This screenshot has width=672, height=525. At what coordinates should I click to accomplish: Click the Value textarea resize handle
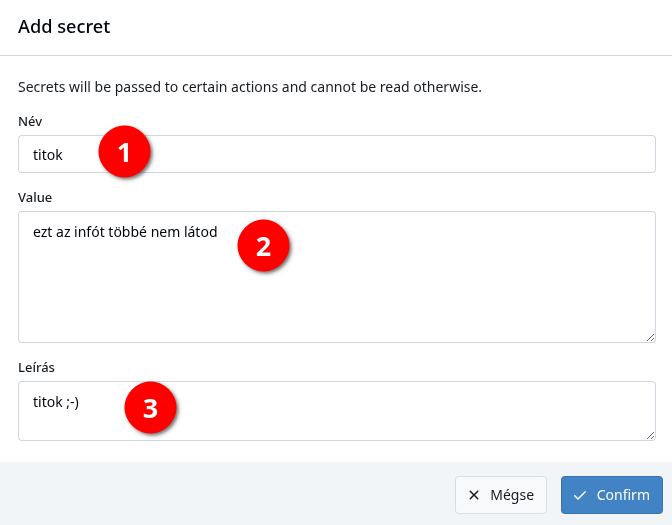[x=651, y=338]
